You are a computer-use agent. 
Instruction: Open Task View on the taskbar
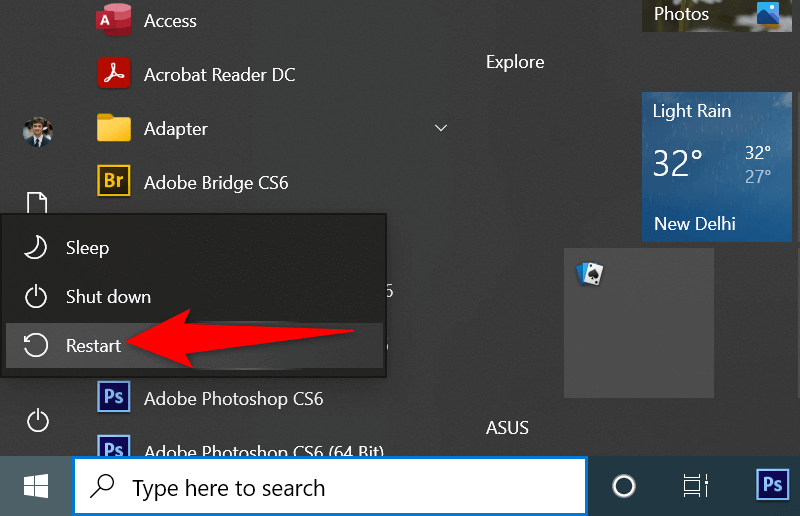[695, 487]
